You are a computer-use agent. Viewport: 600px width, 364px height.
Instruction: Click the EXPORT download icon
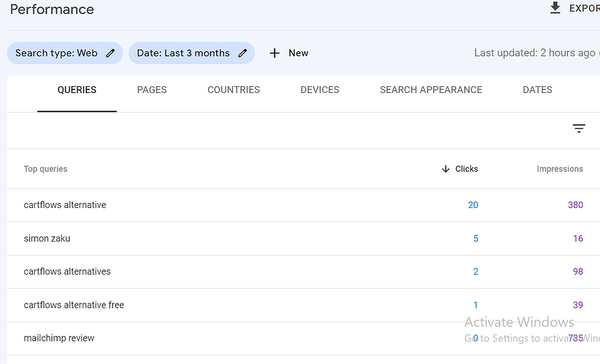(x=555, y=9)
